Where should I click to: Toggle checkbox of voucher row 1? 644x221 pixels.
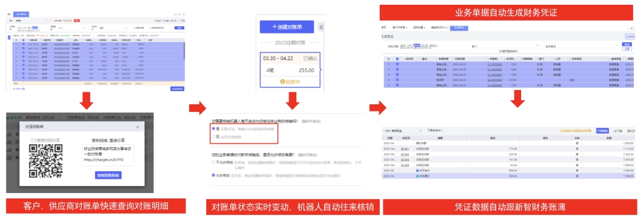point(397,64)
